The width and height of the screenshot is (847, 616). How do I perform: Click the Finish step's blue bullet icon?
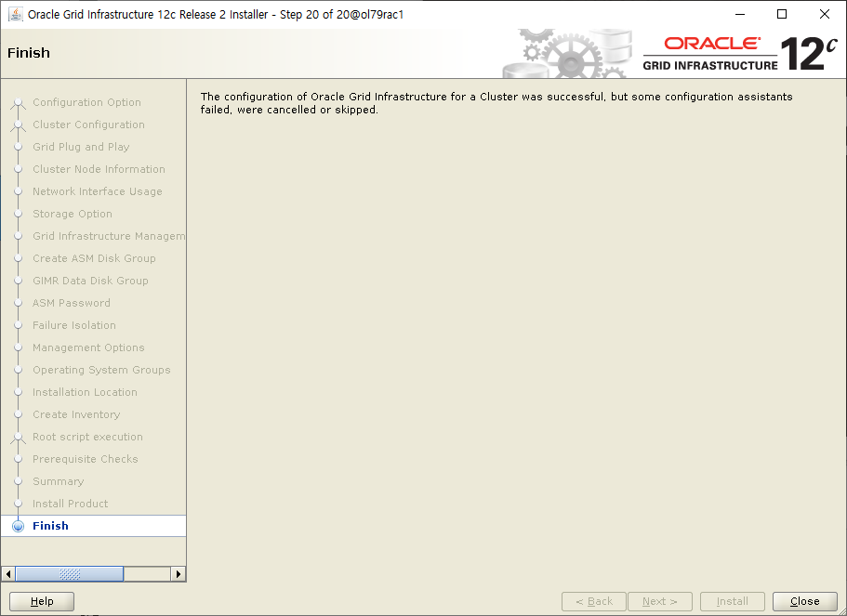click(19, 526)
